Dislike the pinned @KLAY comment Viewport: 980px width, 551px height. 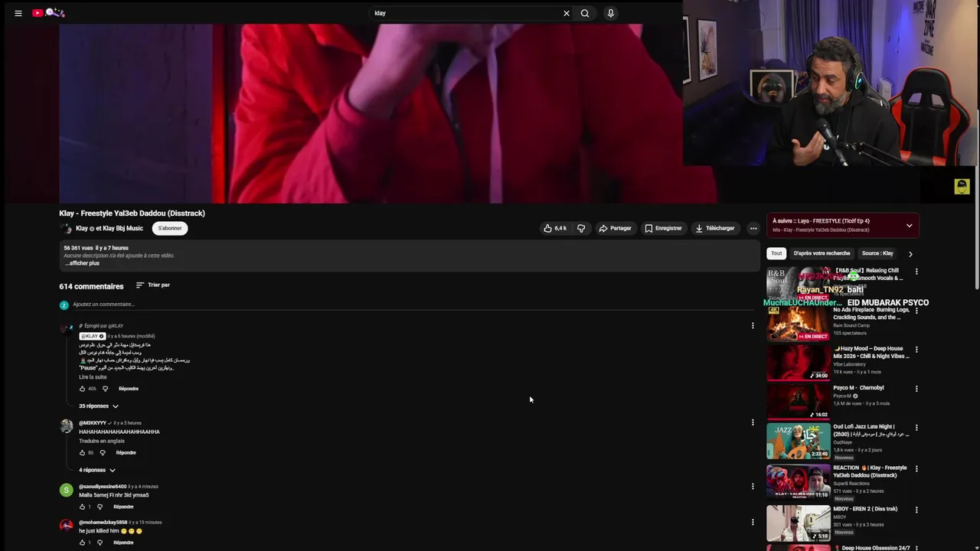tap(106, 389)
